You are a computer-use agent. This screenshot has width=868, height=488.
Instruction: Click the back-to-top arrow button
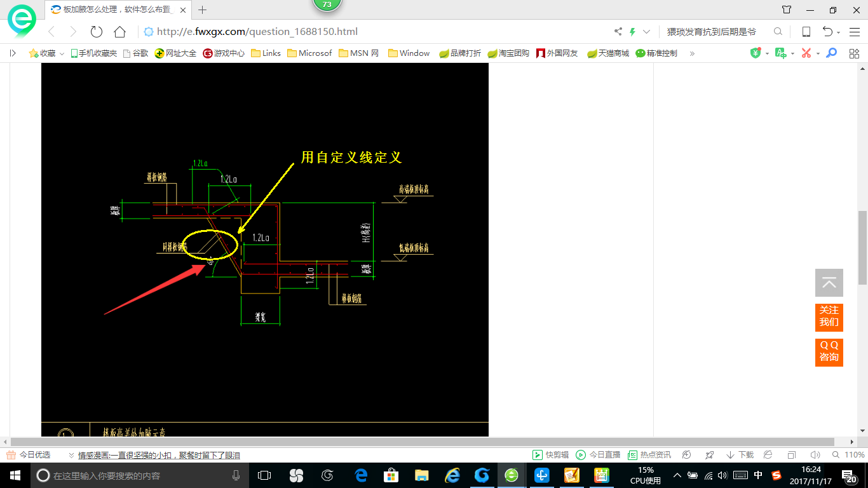click(x=829, y=283)
